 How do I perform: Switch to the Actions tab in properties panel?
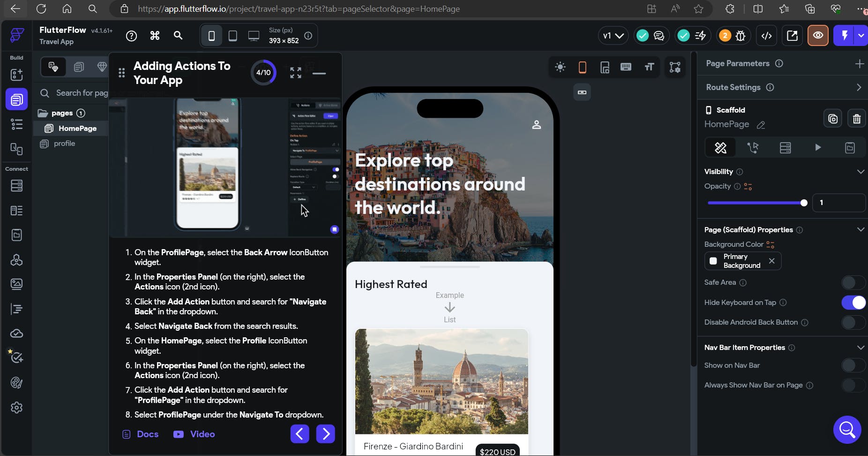(753, 148)
